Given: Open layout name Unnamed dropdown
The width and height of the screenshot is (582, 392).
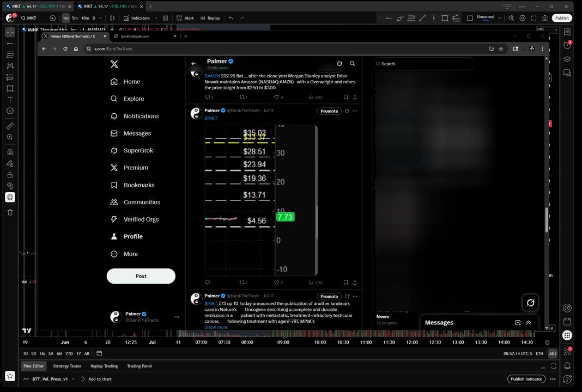Looking at the screenshot, I should [x=500, y=18].
